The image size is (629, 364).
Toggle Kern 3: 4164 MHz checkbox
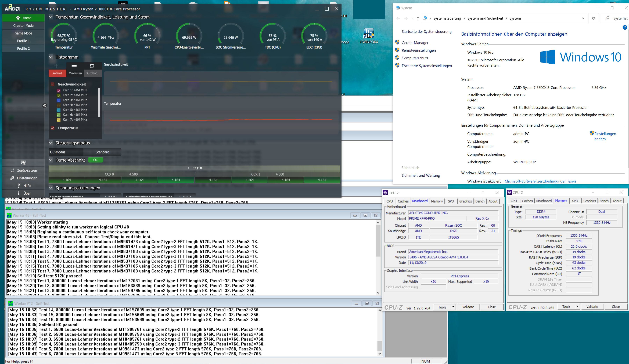[x=59, y=100]
